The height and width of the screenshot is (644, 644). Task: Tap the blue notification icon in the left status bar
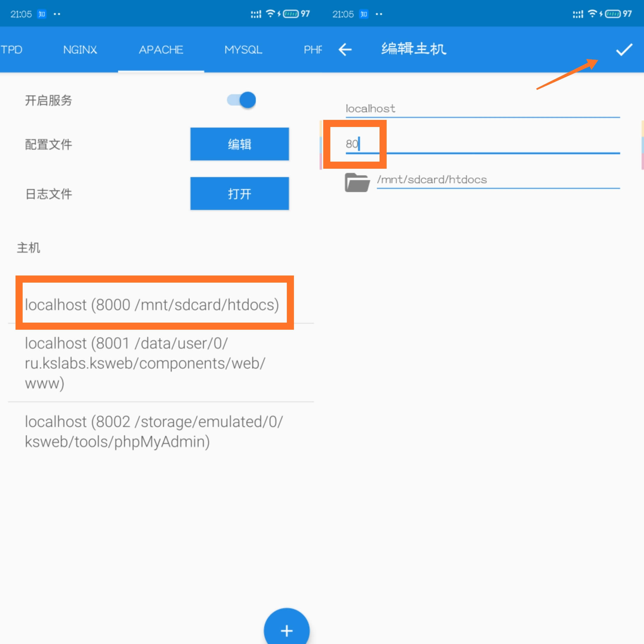coord(42,14)
